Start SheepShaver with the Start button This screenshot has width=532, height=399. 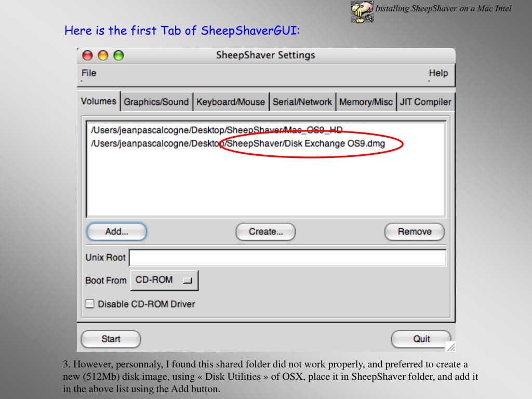tap(111, 339)
